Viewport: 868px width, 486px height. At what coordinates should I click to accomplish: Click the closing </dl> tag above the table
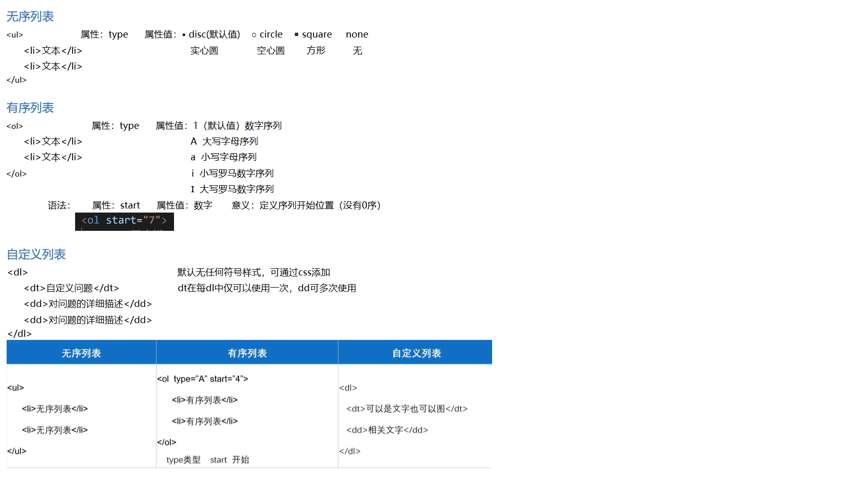pos(20,333)
